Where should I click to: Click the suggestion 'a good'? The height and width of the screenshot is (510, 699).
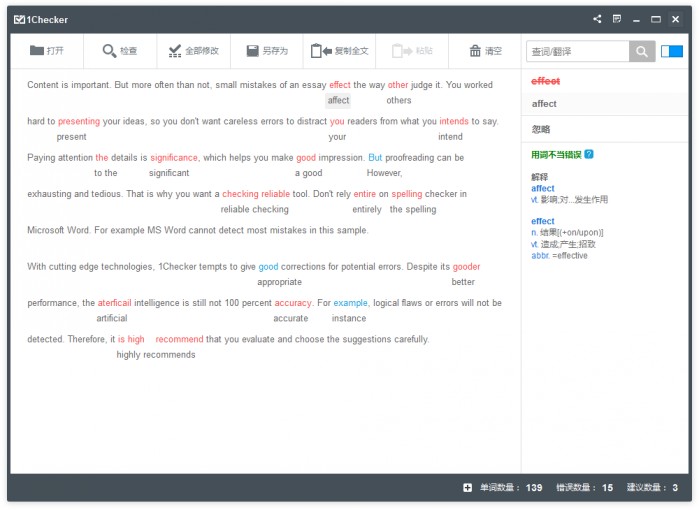click(308, 173)
